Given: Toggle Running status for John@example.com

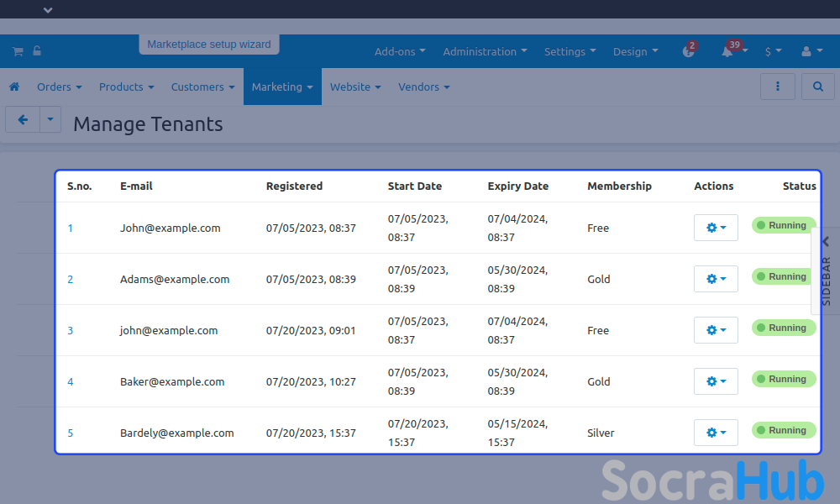Looking at the screenshot, I should coord(783,225).
